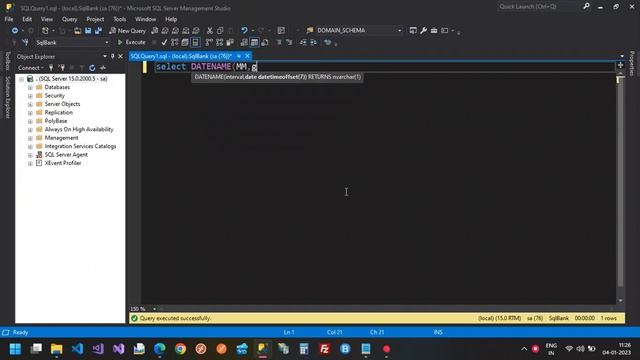Open the Query menu
This screenshot has width=640, height=360.
[x=69, y=19]
